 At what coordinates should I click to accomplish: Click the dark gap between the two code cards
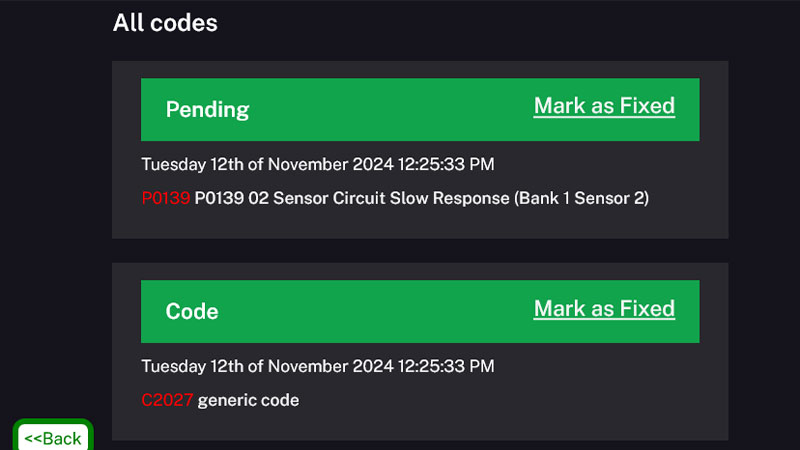point(420,251)
